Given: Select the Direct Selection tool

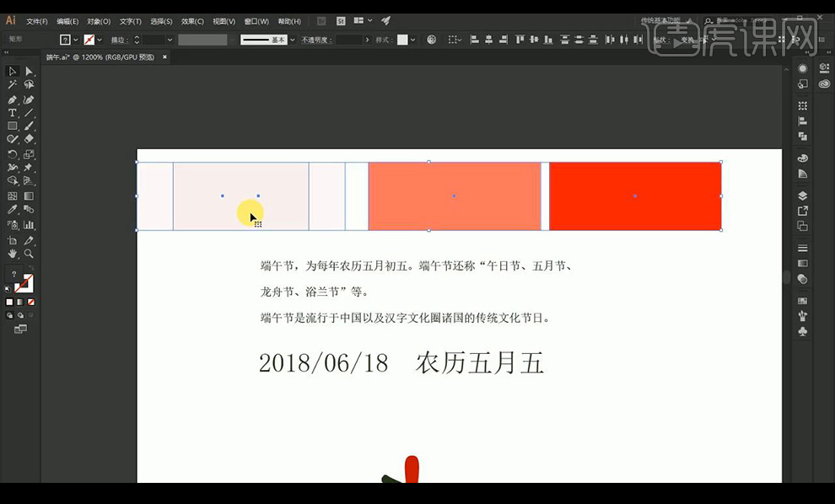Looking at the screenshot, I should tap(29, 72).
